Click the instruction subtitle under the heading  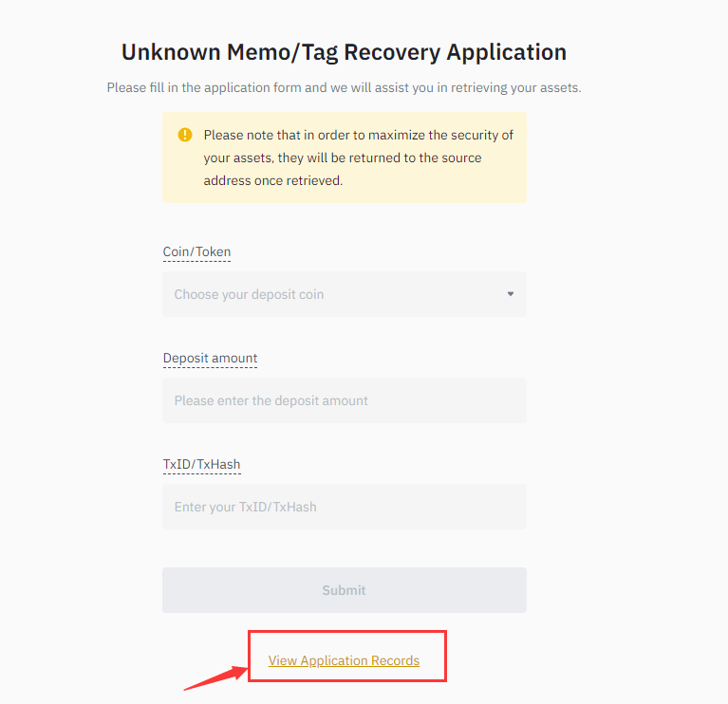click(x=344, y=88)
